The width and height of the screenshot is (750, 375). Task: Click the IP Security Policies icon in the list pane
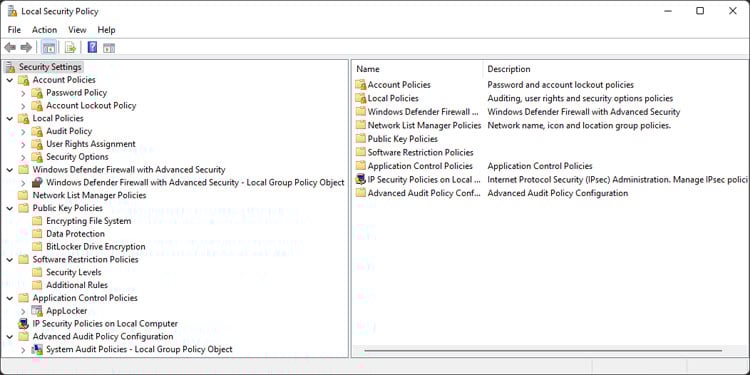point(361,180)
